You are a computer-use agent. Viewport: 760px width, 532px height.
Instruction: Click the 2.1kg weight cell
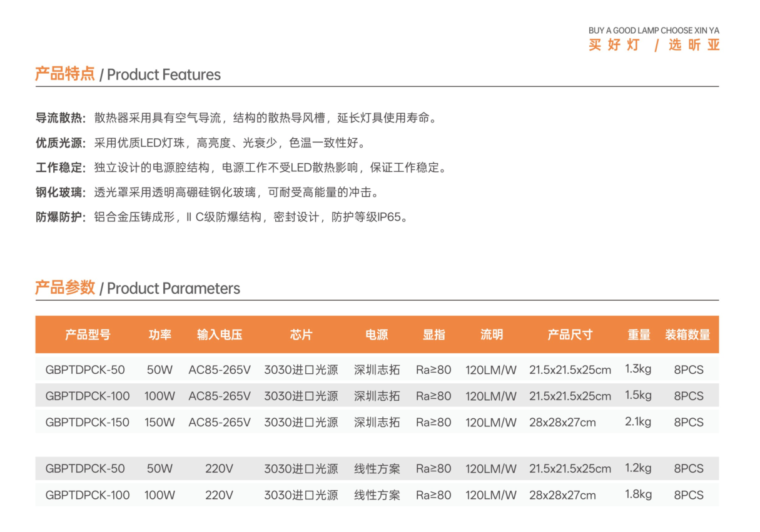638,422
